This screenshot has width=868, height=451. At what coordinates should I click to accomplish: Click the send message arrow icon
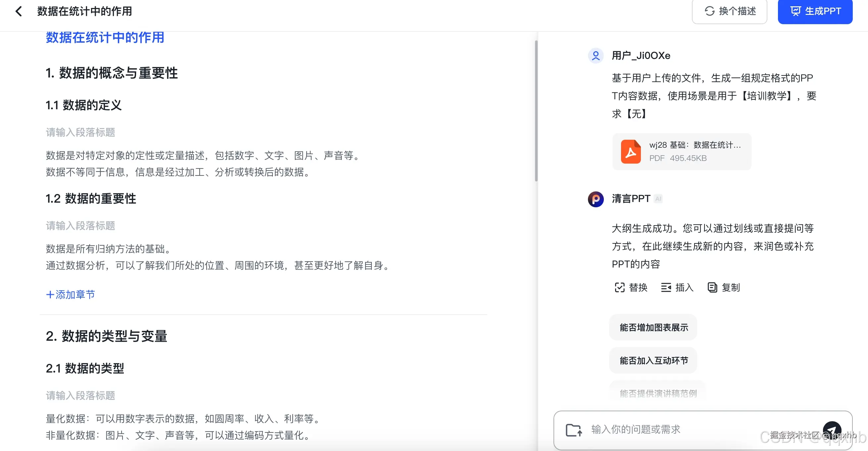point(833,430)
